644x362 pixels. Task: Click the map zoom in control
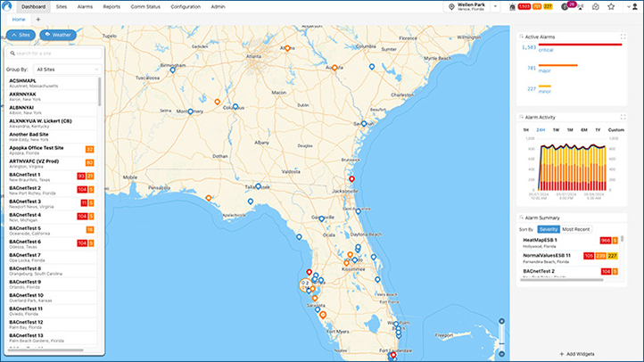pyautogui.click(x=501, y=321)
